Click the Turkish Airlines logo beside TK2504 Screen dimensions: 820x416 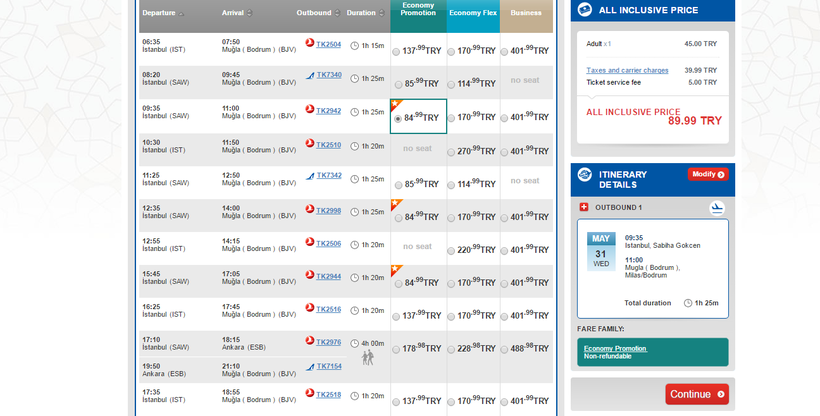tap(310, 45)
